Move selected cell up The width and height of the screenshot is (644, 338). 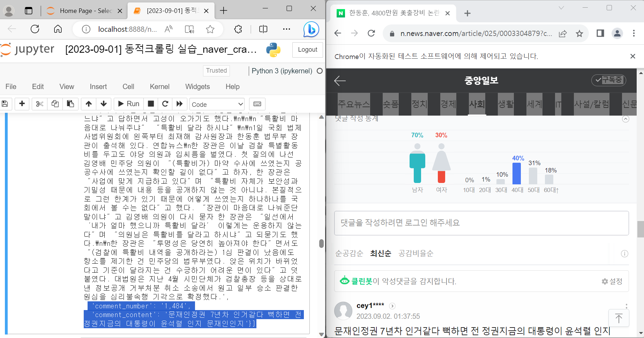pos(89,104)
